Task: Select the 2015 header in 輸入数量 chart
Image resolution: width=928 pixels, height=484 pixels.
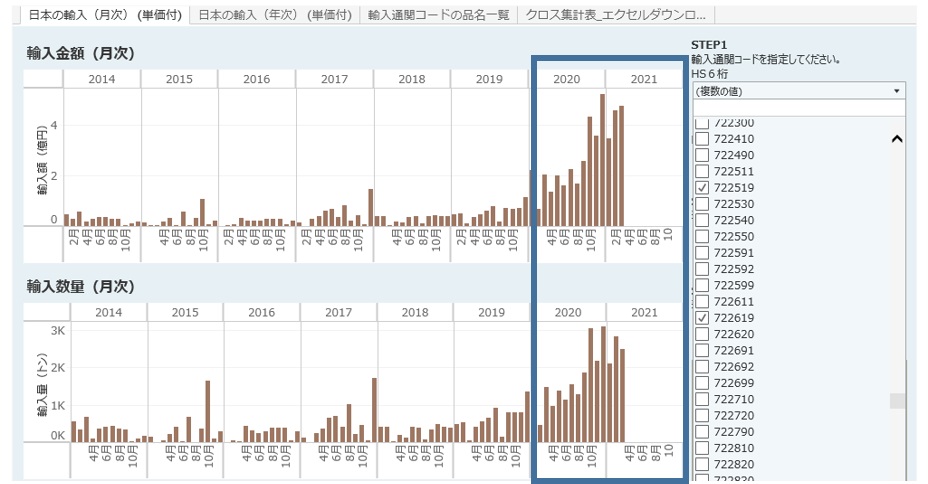Action: [185, 312]
